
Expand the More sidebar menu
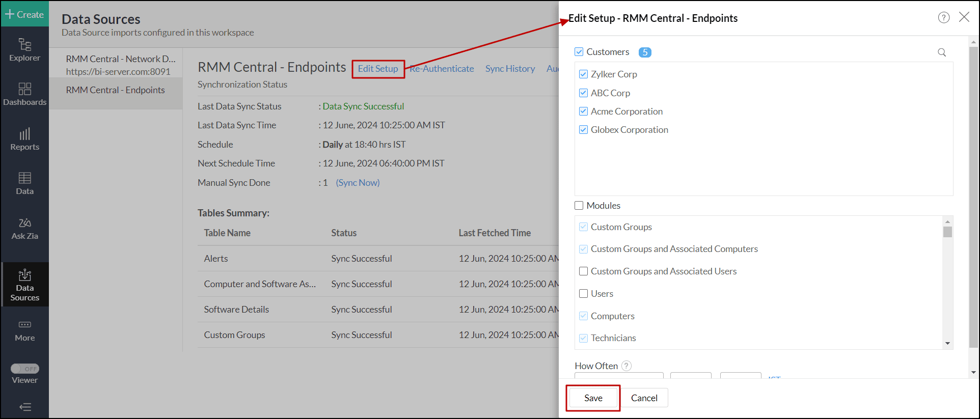click(24, 330)
